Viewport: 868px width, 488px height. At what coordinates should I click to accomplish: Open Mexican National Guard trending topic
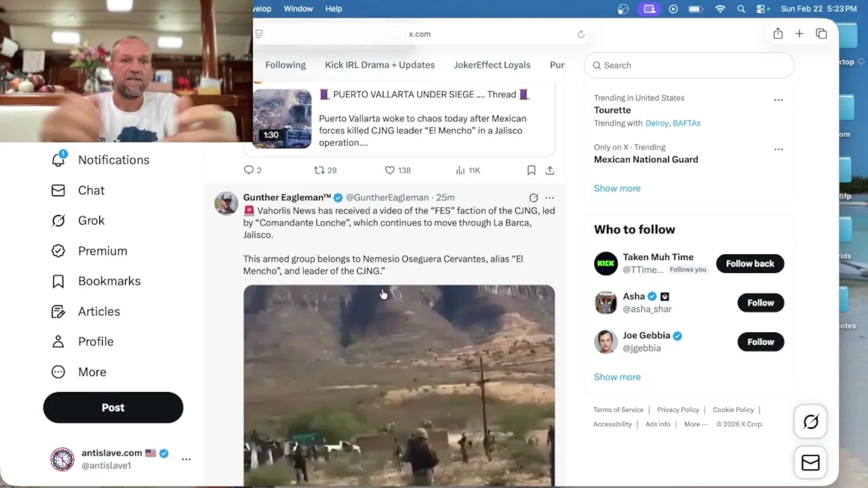coord(646,159)
